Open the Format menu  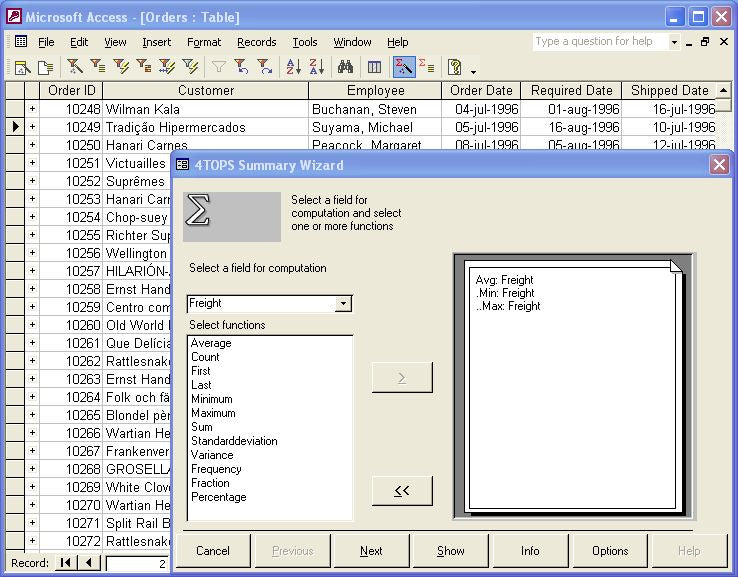(204, 42)
